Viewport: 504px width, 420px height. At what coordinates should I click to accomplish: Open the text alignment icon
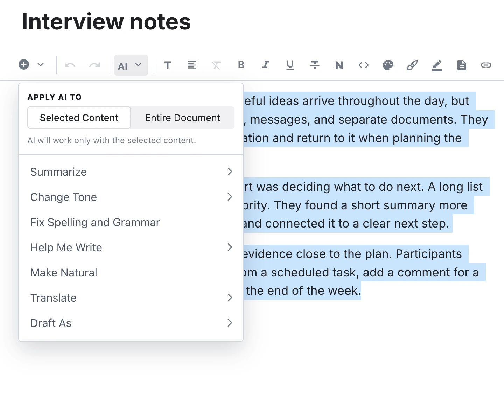point(192,65)
